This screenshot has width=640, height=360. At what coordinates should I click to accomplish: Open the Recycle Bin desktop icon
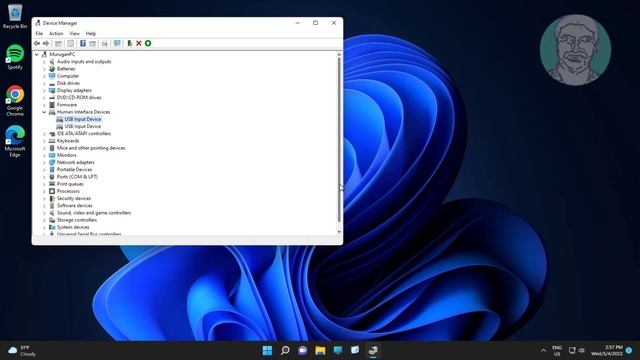coord(15,16)
